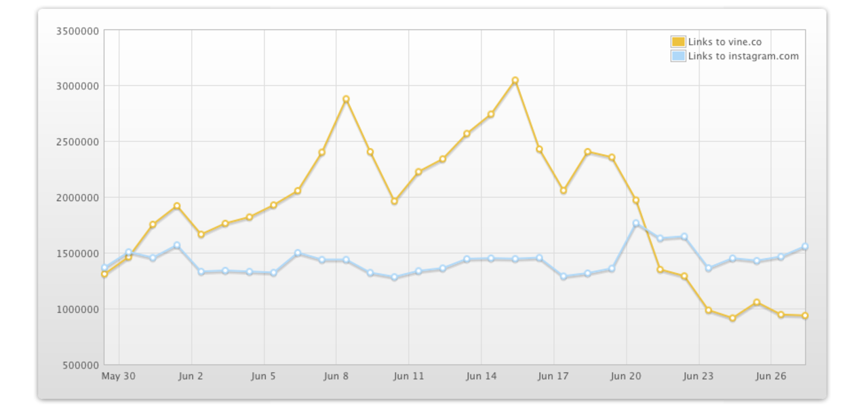Screen dimensions: 868x406
Task: Click the last instagram.com point at right edge
Action: pos(805,247)
